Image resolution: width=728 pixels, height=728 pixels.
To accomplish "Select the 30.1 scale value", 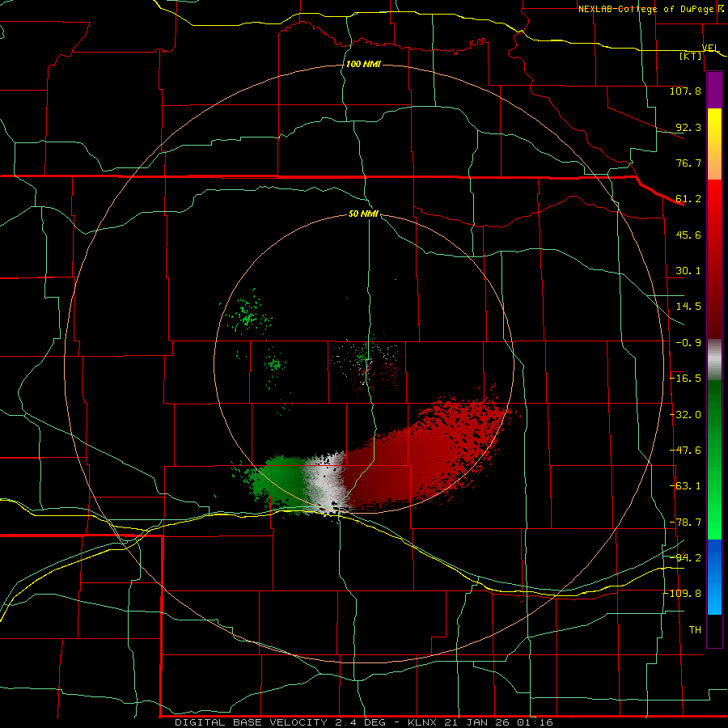I will coord(688,271).
